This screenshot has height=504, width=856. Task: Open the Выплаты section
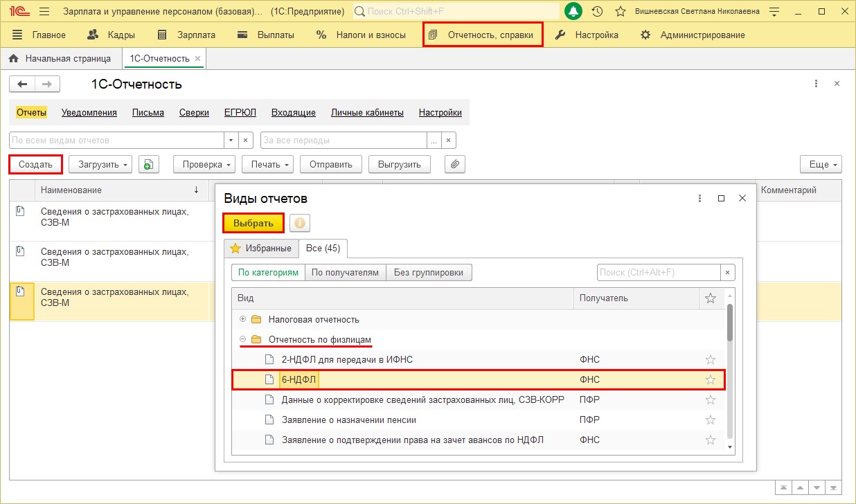tap(265, 35)
